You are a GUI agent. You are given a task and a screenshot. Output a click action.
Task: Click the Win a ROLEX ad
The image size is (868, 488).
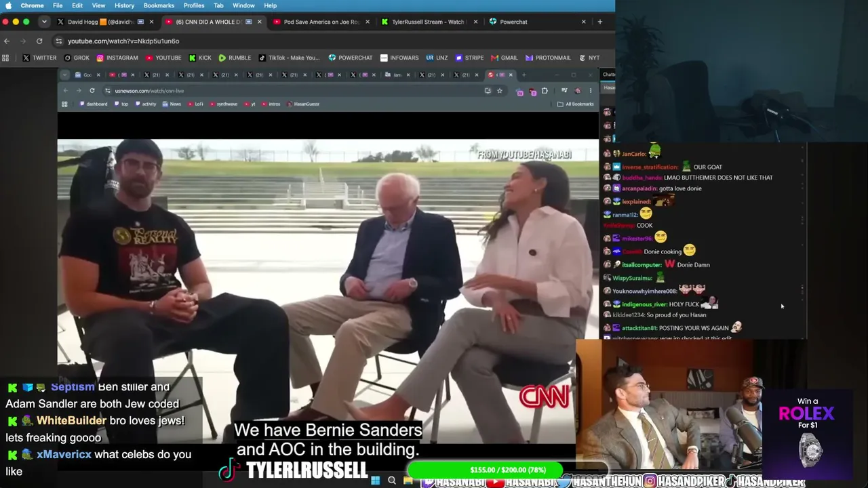click(807, 434)
